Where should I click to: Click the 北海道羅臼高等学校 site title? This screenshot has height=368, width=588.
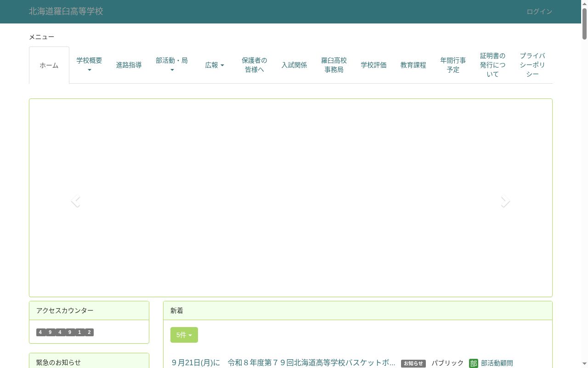click(66, 11)
